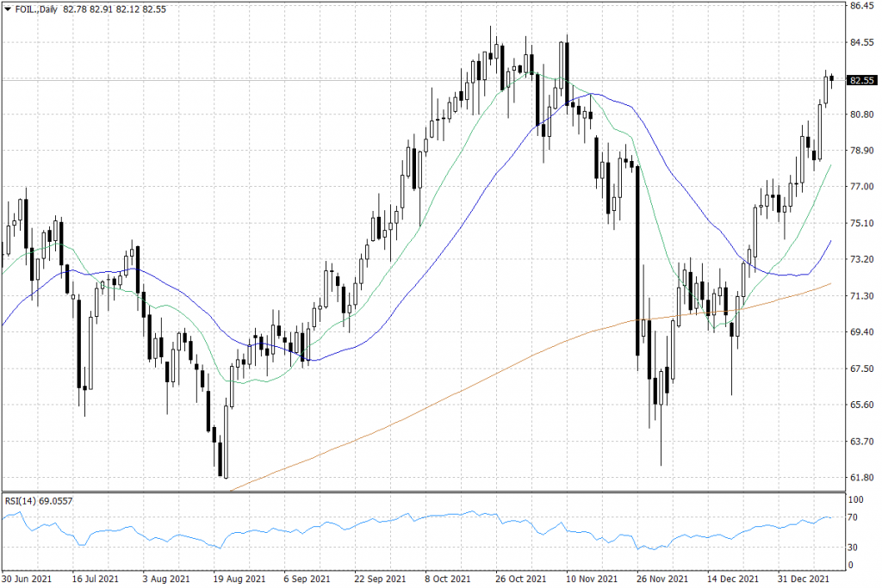Select the tall black candle of late November
This screenshot has height=588, width=882.
pyautogui.click(x=637, y=258)
